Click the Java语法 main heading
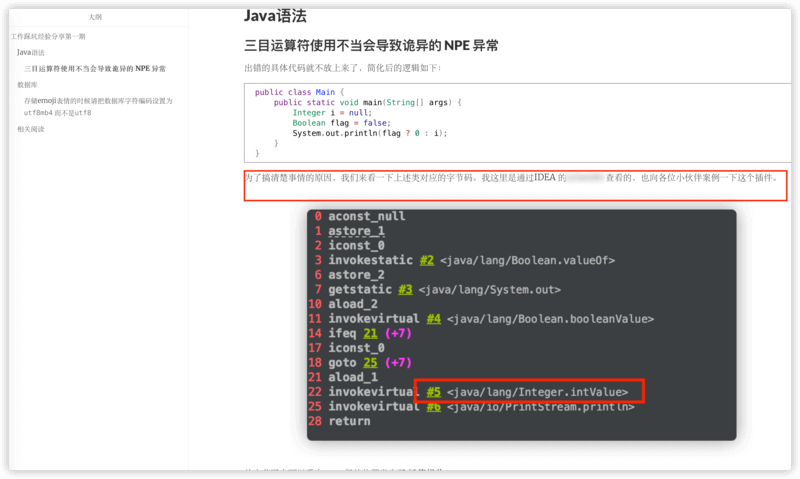 coord(275,16)
